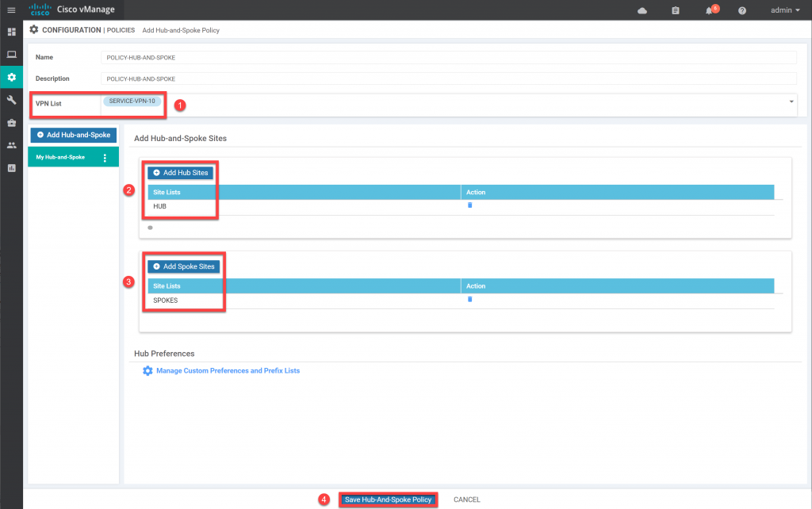Switch to the POLICIES configuration section
This screenshot has width=812, height=509.
(121, 30)
